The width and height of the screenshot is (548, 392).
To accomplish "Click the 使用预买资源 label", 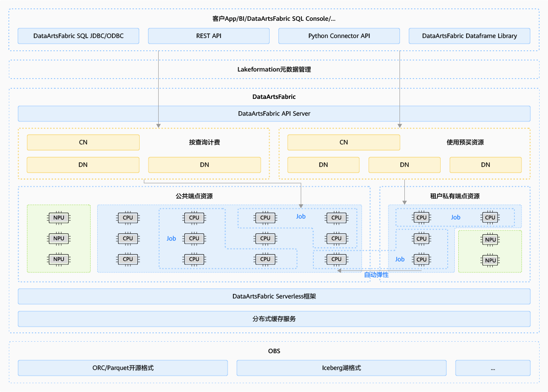I will pyautogui.click(x=465, y=143).
